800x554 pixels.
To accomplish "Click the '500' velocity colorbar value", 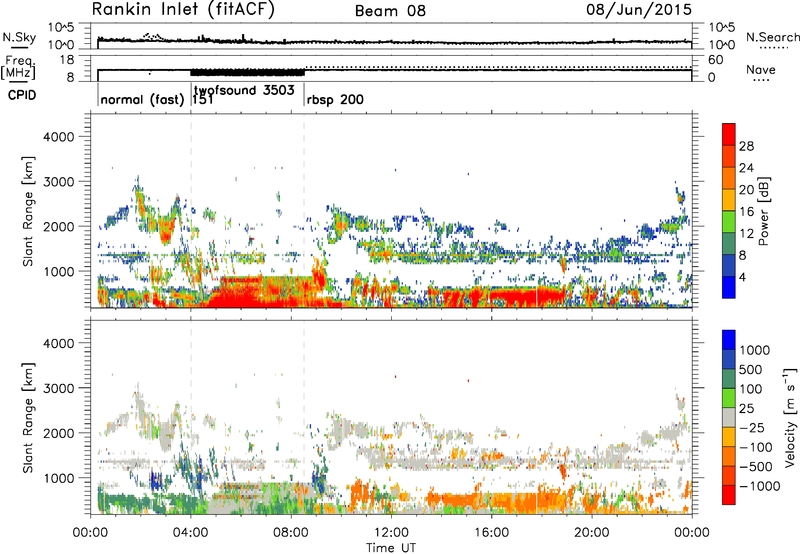I will coord(751,370).
